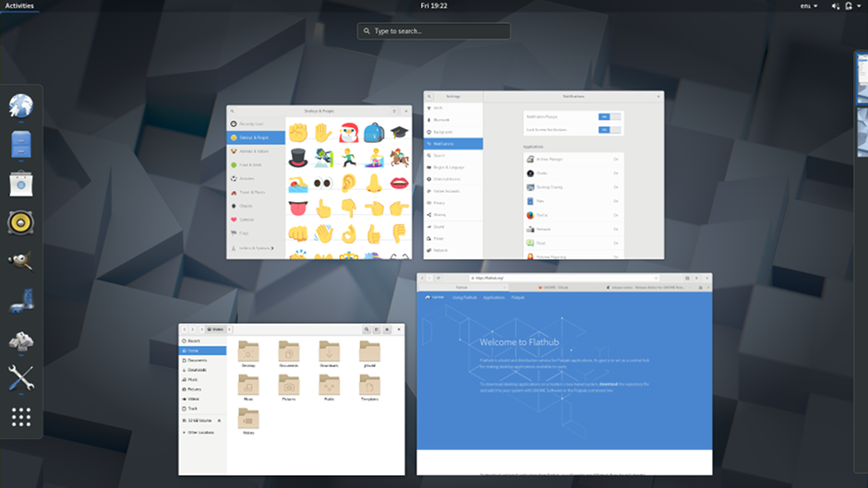
Task: Eject the 32 GB Volume in Files
Action: pyautogui.click(x=219, y=421)
